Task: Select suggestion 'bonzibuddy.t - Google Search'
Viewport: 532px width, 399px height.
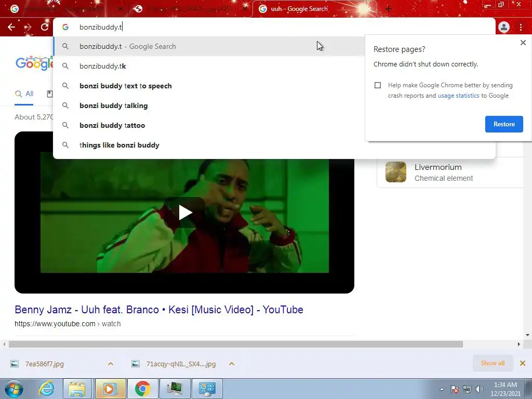Action: 209,46
